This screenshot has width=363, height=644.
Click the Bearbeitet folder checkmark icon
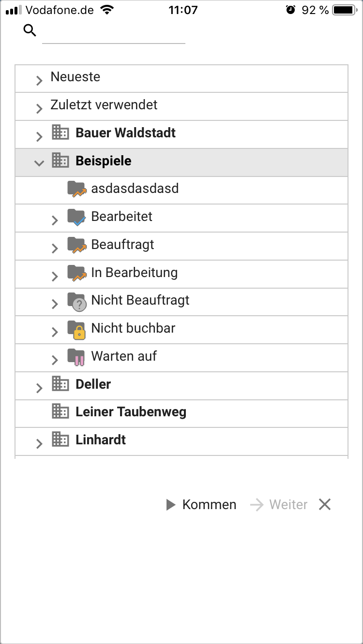[x=76, y=217]
